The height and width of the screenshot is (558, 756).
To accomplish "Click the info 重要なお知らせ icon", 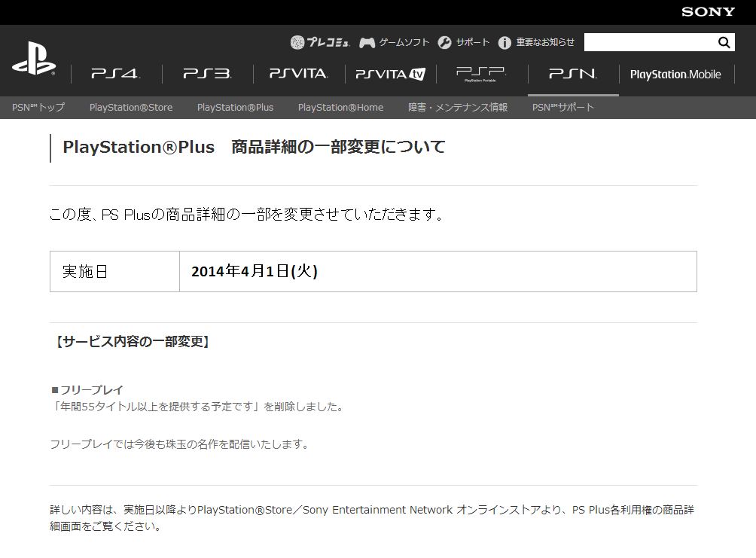I will pos(505,43).
